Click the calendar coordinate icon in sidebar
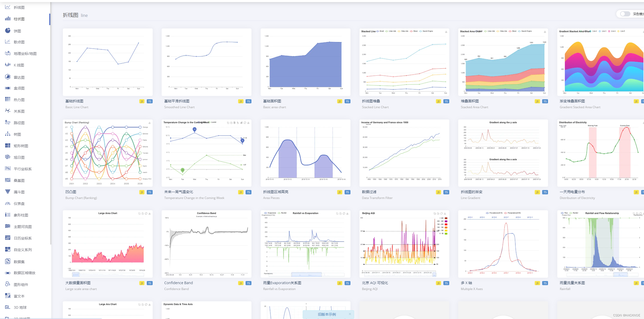644x319 pixels. (8, 238)
